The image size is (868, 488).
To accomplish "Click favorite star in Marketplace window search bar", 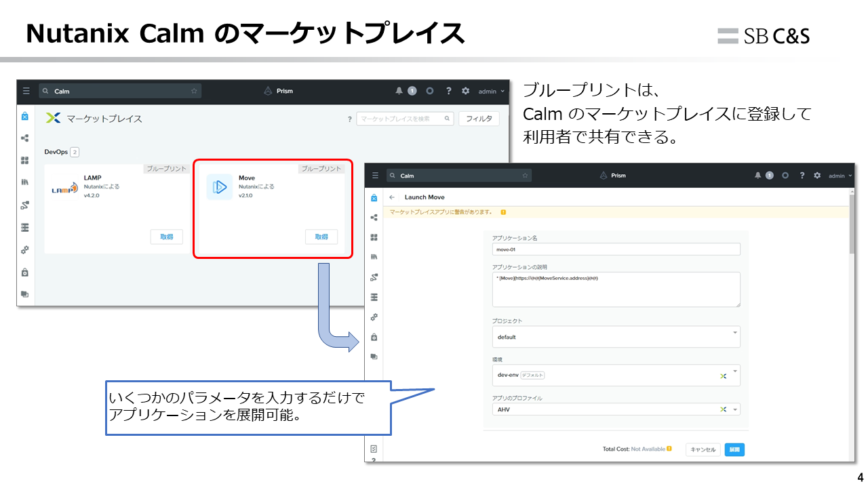I will tap(194, 91).
